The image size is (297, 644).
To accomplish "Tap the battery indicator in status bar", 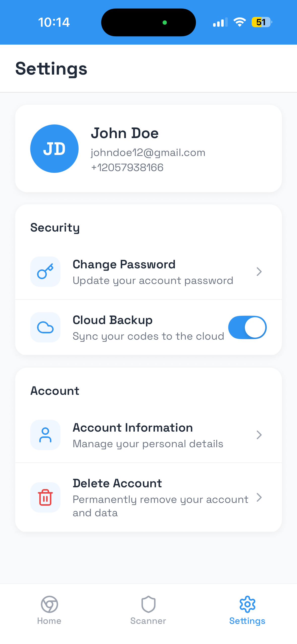I will click(262, 22).
